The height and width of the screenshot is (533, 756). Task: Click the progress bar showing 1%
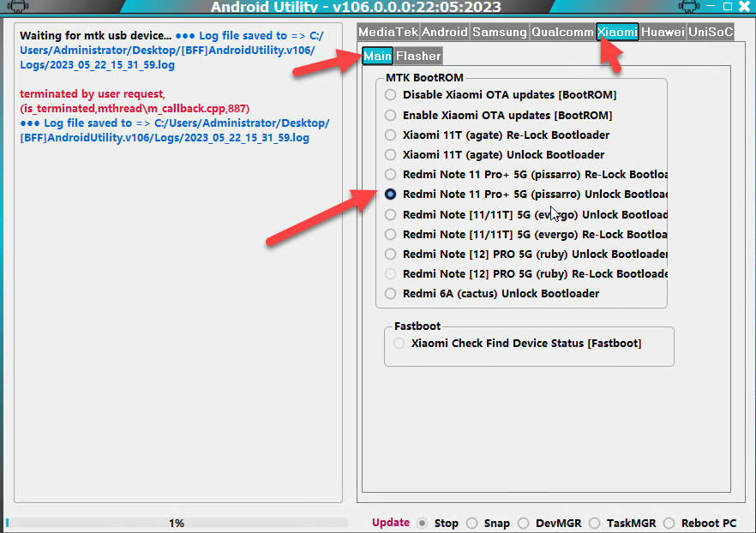coord(177,523)
